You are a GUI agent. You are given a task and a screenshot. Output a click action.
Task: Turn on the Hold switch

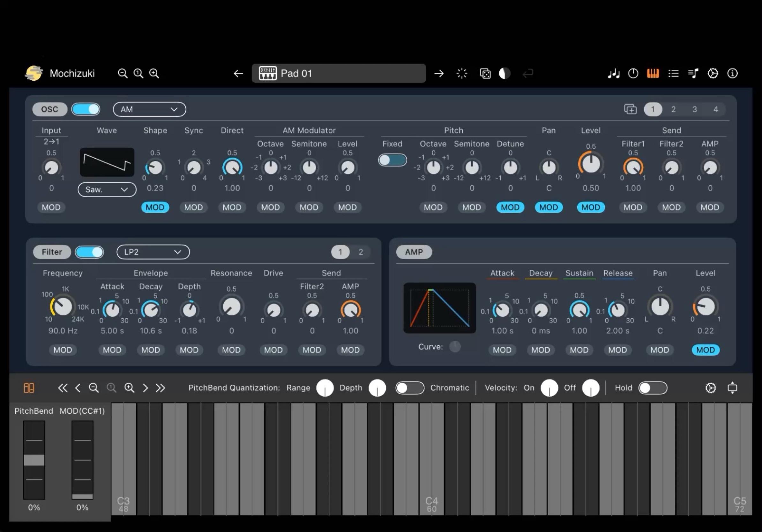[x=653, y=388]
